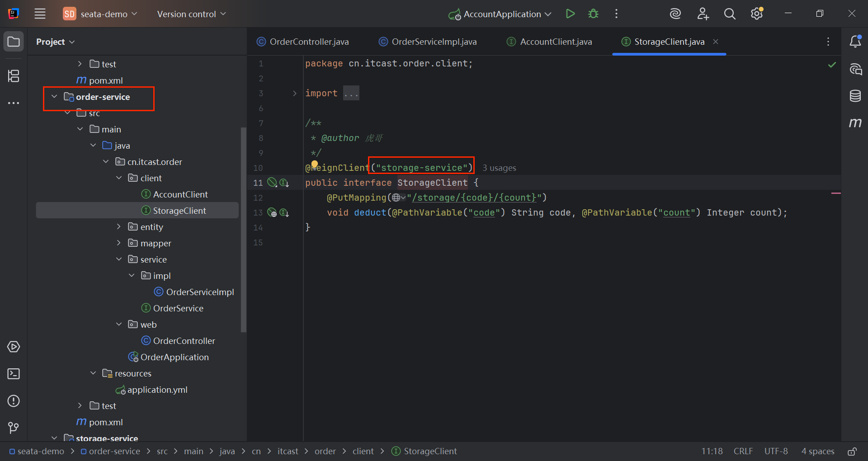Open Project view selector dropdown
Screen dimensions: 868x461
(x=56, y=42)
